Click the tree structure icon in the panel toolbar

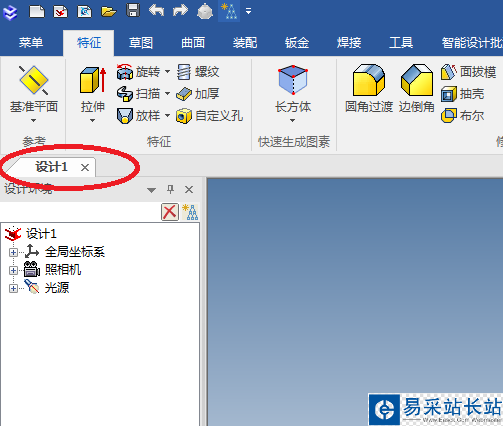pyautogui.click(x=190, y=212)
